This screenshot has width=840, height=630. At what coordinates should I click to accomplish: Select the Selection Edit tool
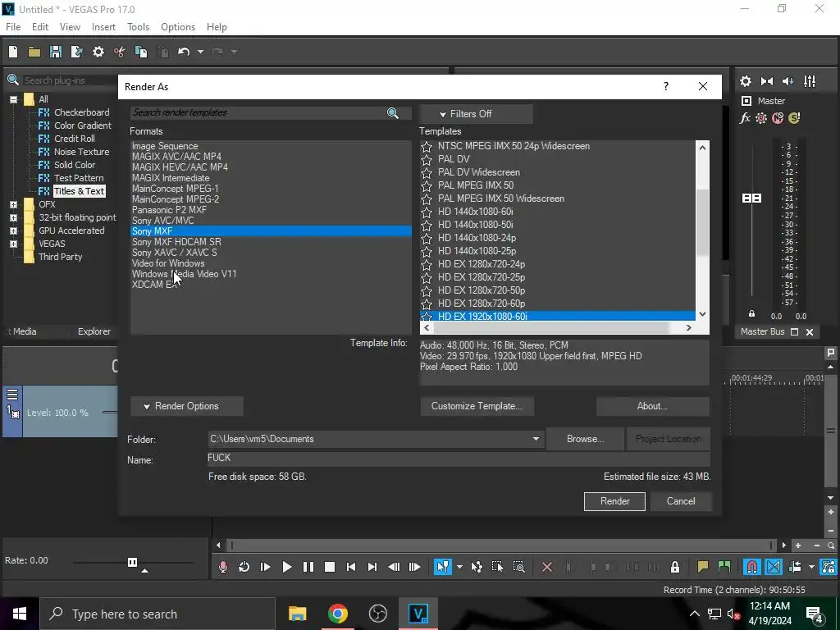(497, 567)
